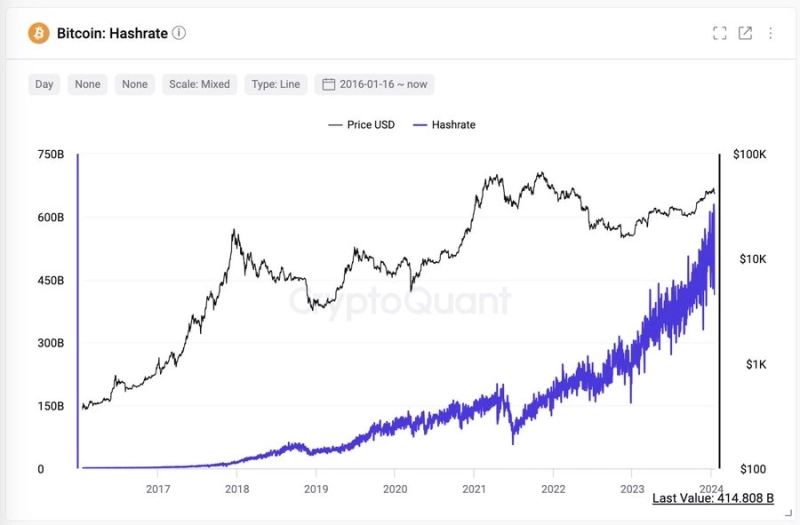Click the 2021 label on time axis

point(473,488)
